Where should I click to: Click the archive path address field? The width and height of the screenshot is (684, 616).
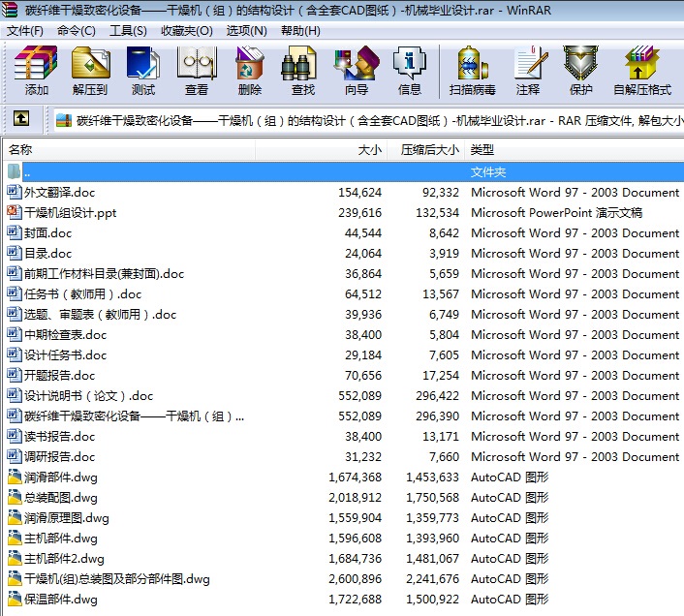click(368, 120)
